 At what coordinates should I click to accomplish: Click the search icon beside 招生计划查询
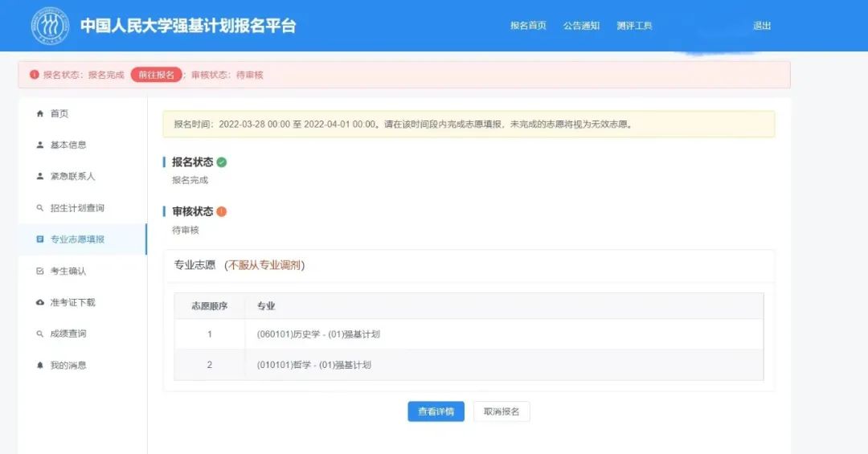coord(40,208)
